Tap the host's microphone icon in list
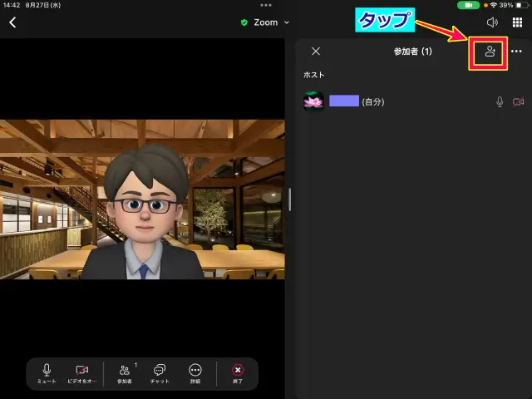This screenshot has height=399, width=532. click(x=500, y=101)
